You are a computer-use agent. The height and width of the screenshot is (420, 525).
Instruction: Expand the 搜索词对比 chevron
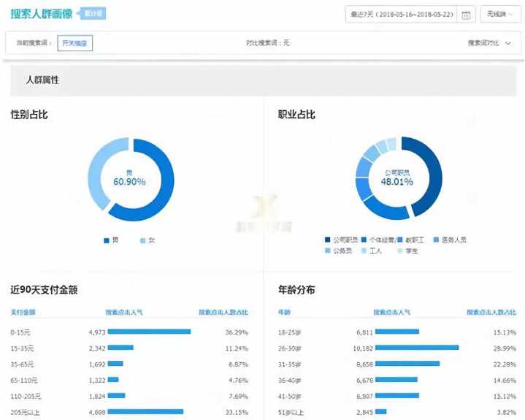(x=508, y=43)
